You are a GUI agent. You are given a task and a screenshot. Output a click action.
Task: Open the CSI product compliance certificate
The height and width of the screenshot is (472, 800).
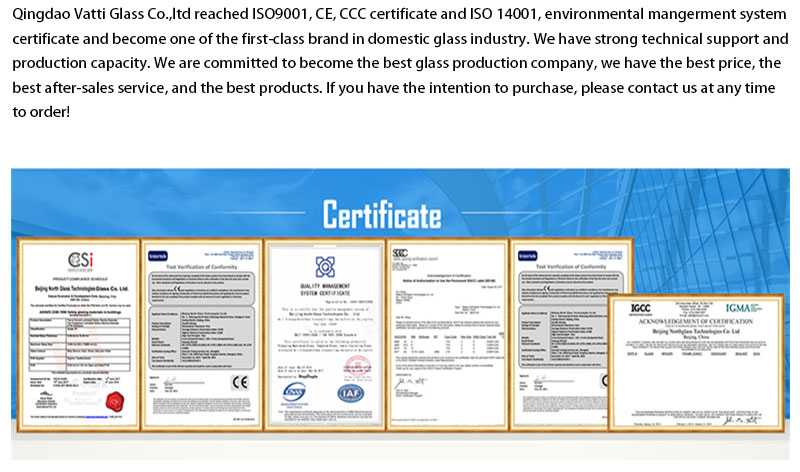click(x=79, y=340)
